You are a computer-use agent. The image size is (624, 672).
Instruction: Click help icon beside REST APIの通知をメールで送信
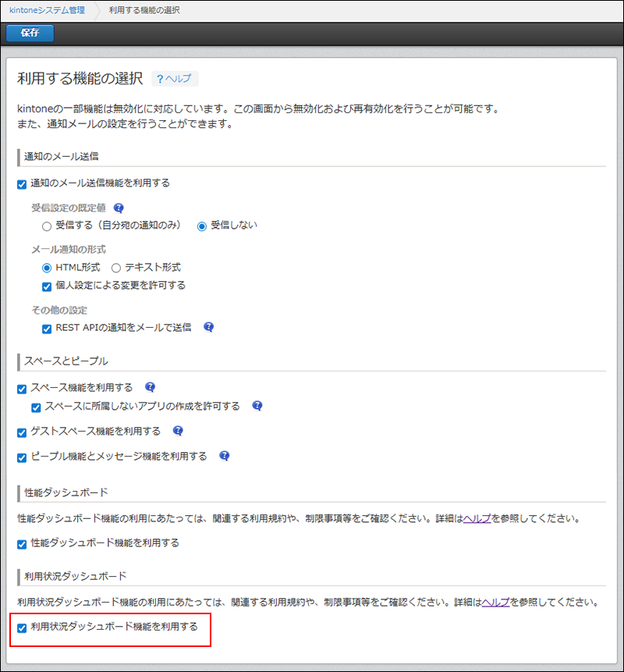[208, 329]
